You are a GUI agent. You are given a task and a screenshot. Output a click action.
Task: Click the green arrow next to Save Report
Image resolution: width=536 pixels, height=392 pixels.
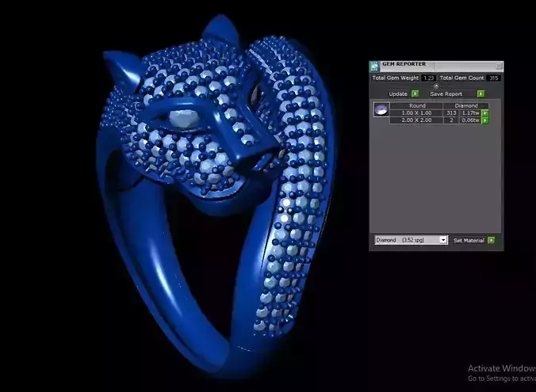480,93
